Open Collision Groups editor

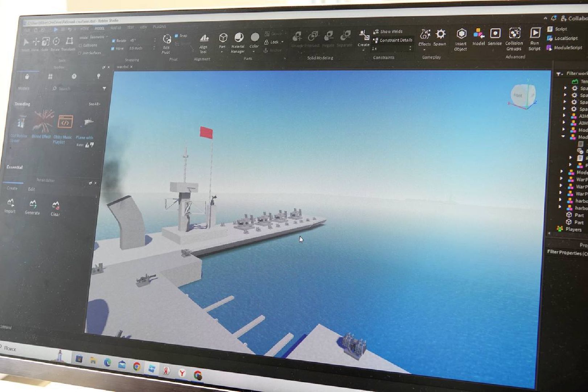point(514,34)
